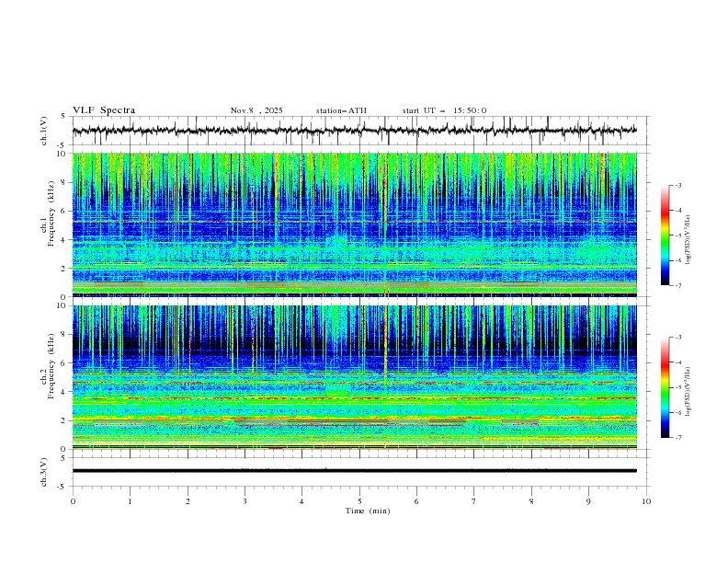Click the time axis tick label '5'
The image size is (728, 563).
[x=359, y=501]
